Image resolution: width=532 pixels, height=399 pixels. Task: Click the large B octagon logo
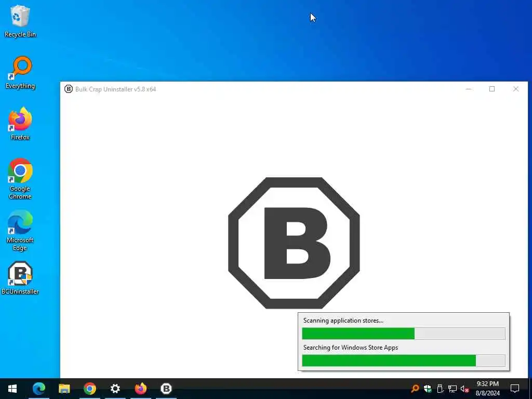click(294, 243)
